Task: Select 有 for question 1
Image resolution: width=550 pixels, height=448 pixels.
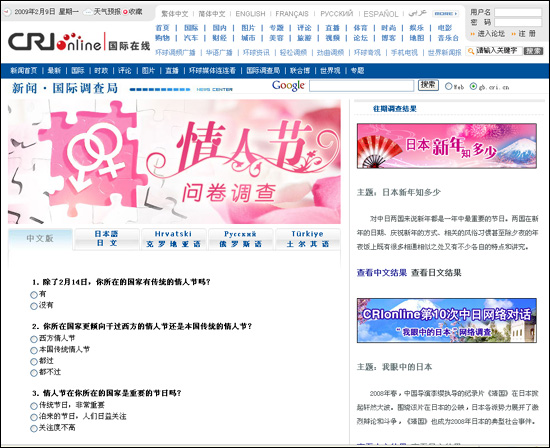Action: tap(34, 295)
